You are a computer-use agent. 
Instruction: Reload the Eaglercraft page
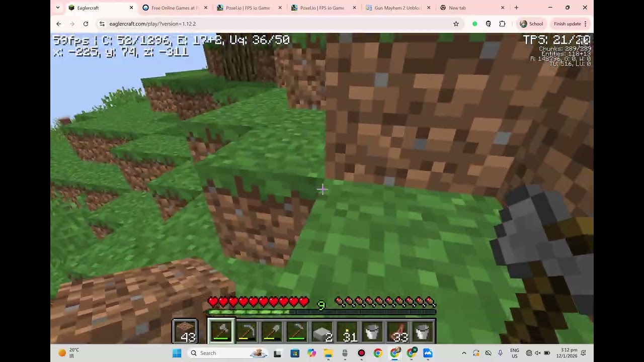[86, 24]
